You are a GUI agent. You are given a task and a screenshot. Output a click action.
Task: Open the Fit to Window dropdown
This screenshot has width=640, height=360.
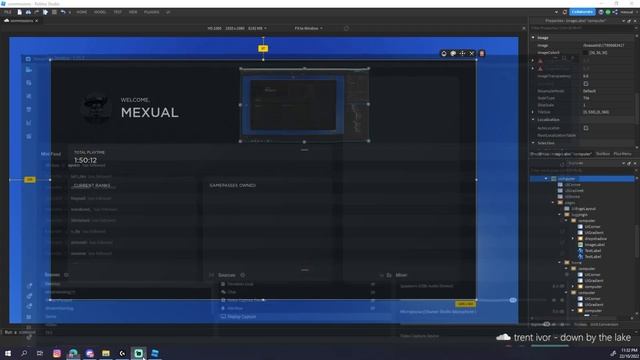(309, 29)
